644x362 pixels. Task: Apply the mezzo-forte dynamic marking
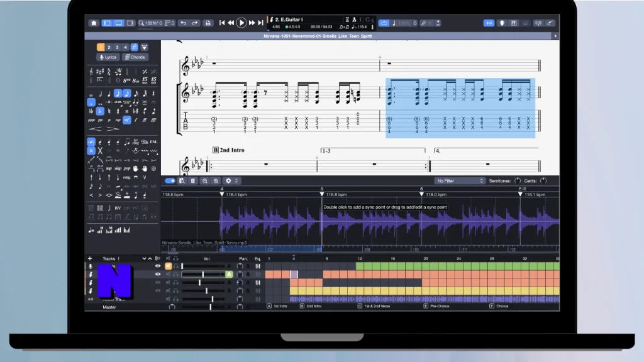pyautogui.click(x=127, y=120)
